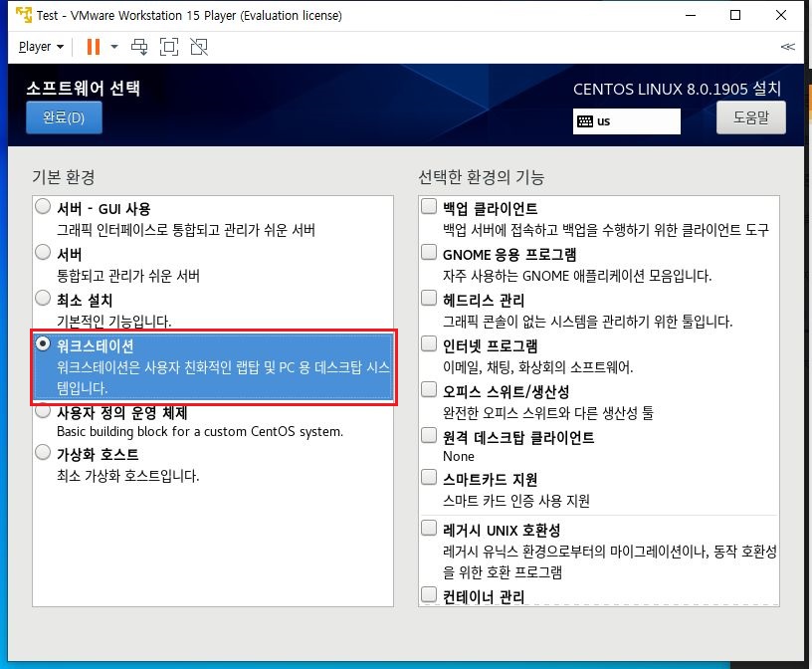Select the 가상화 호스트 radio button
812x669 pixels.
[43, 452]
